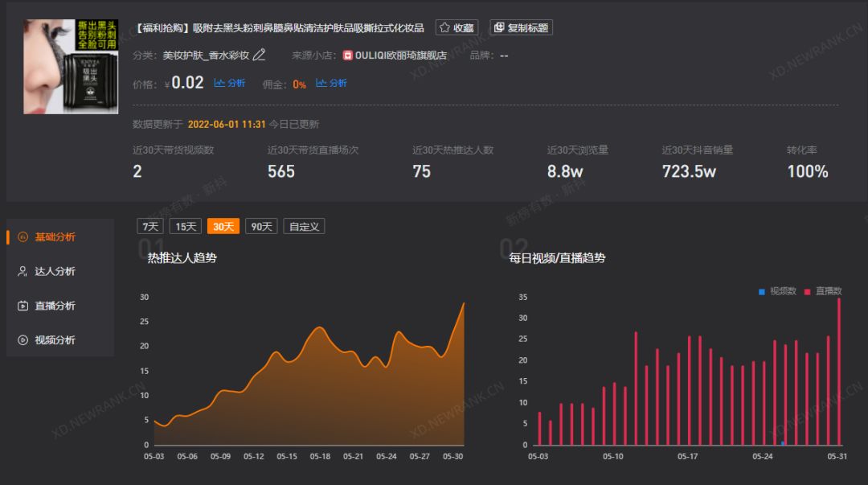Click the tallest 05-31 bar in chart
The height and width of the screenshot is (485, 868).
(x=839, y=372)
